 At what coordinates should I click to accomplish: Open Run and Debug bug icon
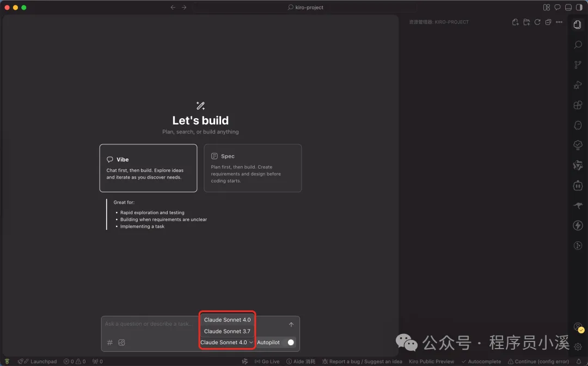(x=578, y=85)
